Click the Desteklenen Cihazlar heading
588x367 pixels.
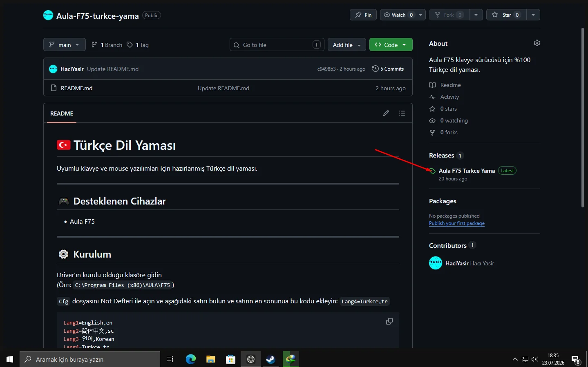[x=120, y=201]
